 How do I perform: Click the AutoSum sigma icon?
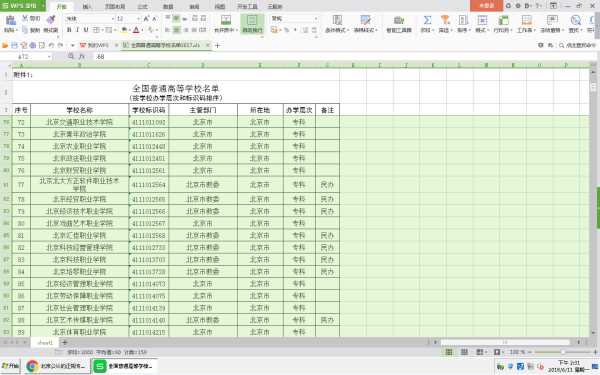pos(427,20)
